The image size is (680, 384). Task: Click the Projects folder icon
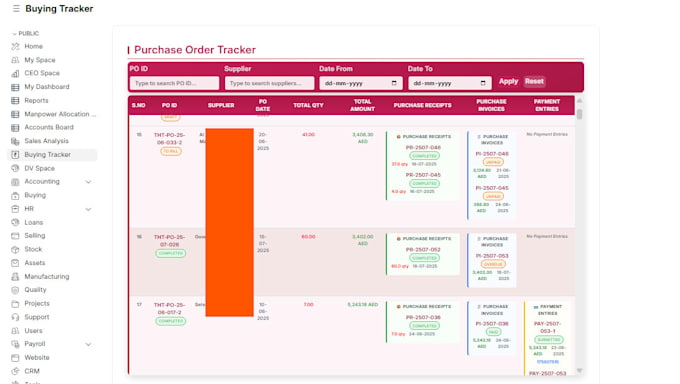click(x=15, y=303)
